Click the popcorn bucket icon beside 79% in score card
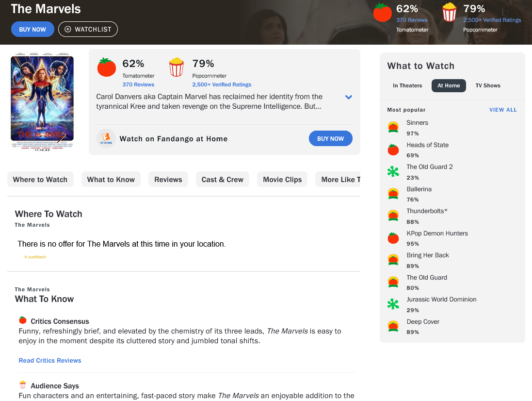The height and width of the screenshot is (401, 532). [x=177, y=67]
